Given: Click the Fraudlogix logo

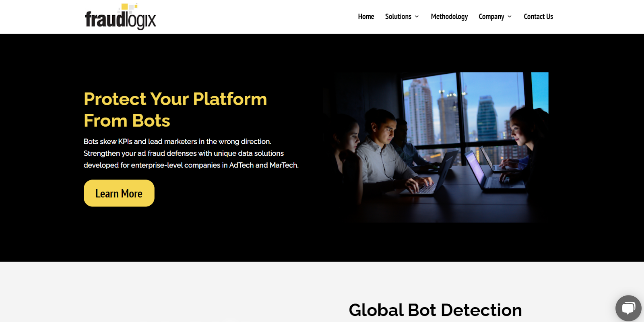Looking at the screenshot, I should 120,17.
